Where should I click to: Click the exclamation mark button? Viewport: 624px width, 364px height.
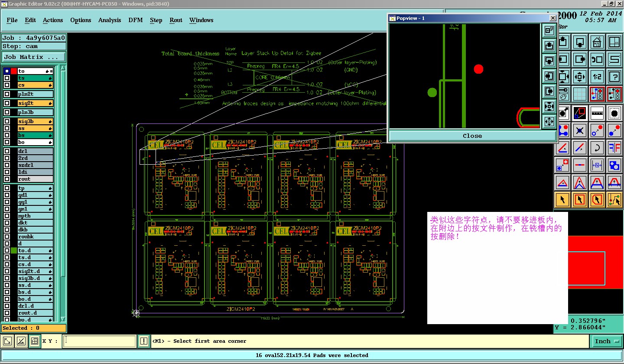pyautogui.click(x=144, y=341)
